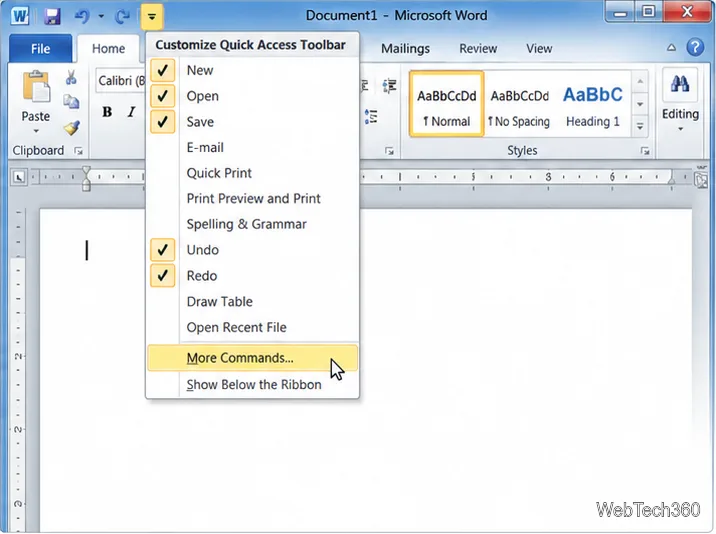716x534 pixels.
Task: Enable Print Preview and Print option
Action: 252,199
